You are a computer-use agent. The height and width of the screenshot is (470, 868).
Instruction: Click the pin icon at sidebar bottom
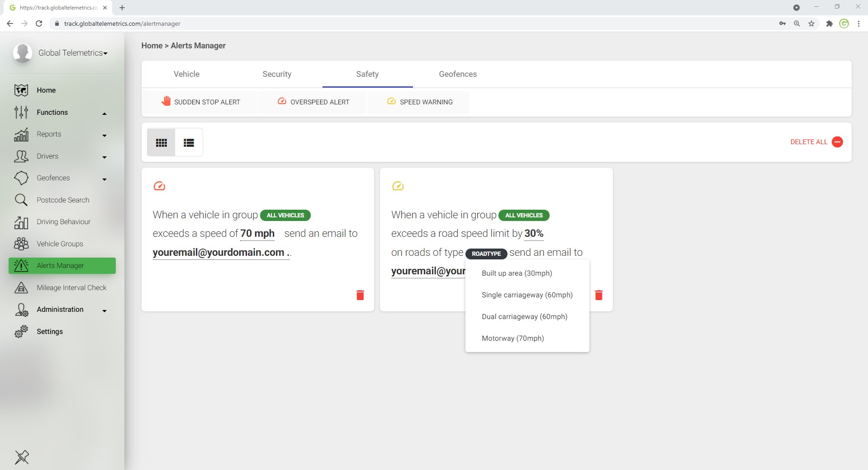tap(21, 457)
